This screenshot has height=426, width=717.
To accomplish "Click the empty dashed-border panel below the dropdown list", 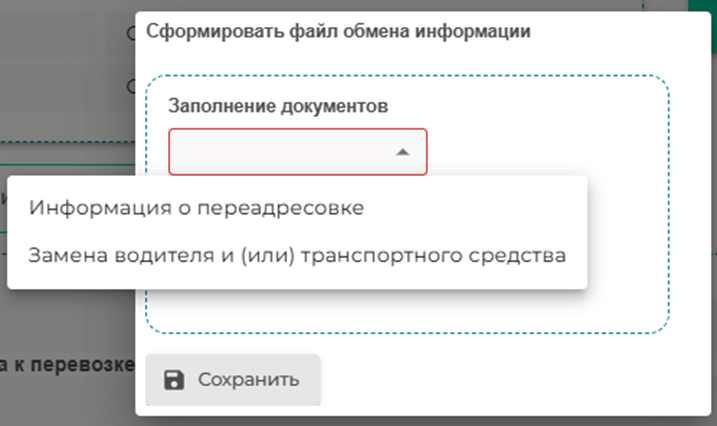I will (400, 312).
